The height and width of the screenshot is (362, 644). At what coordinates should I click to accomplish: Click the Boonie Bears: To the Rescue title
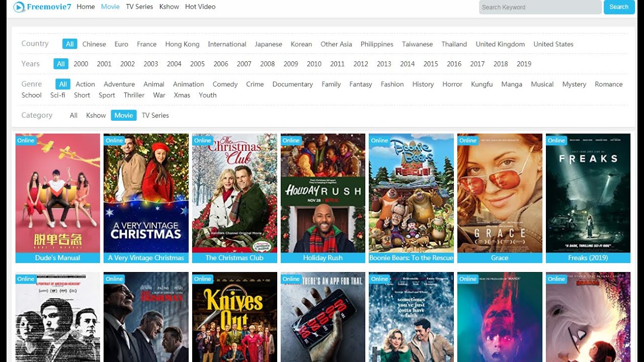coord(411,258)
